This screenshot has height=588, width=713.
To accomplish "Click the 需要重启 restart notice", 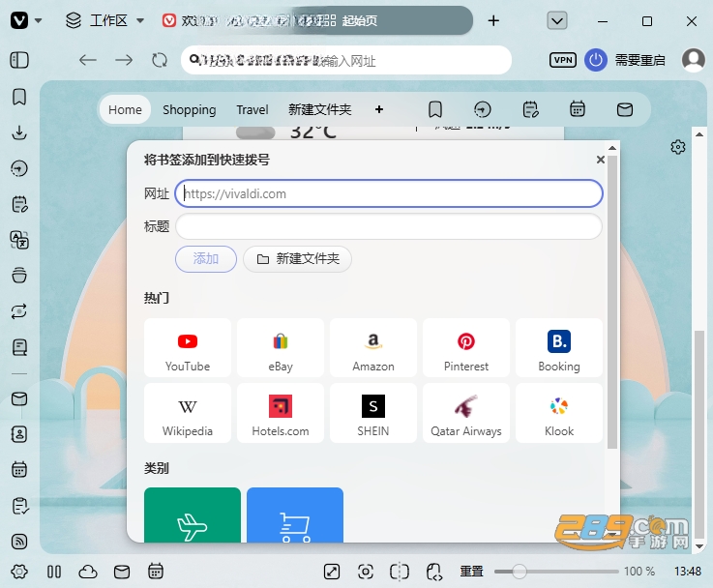I will pos(639,60).
